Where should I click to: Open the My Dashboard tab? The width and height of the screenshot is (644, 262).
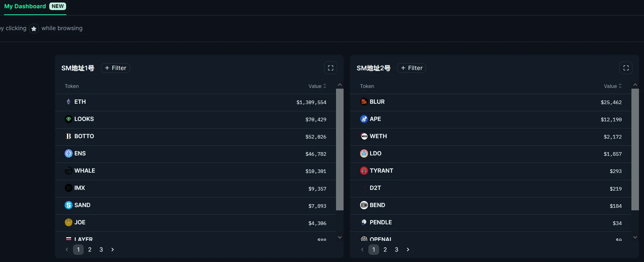point(25,6)
